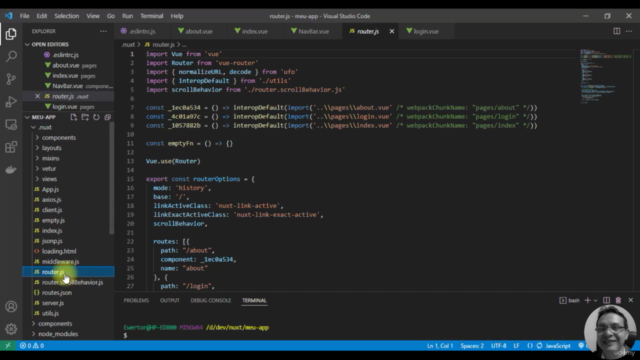This screenshot has width=640, height=360.
Task: Open the Run and Debug view
Action: (x=11, y=102)
